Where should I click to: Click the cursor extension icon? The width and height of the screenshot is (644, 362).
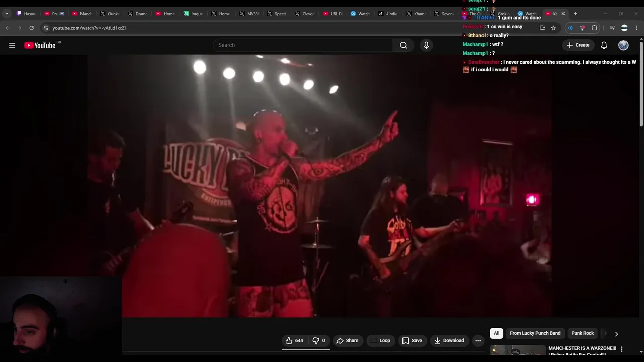coord(582,28)
